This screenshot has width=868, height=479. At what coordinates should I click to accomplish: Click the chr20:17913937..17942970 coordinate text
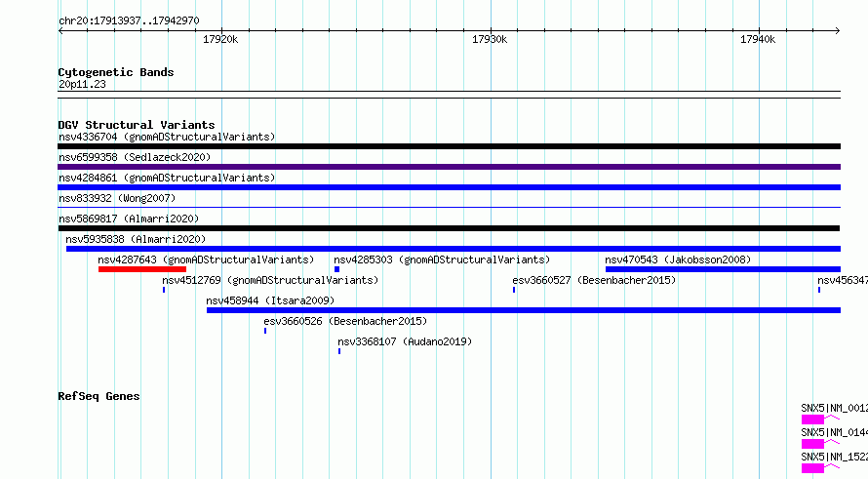(129, 20)
